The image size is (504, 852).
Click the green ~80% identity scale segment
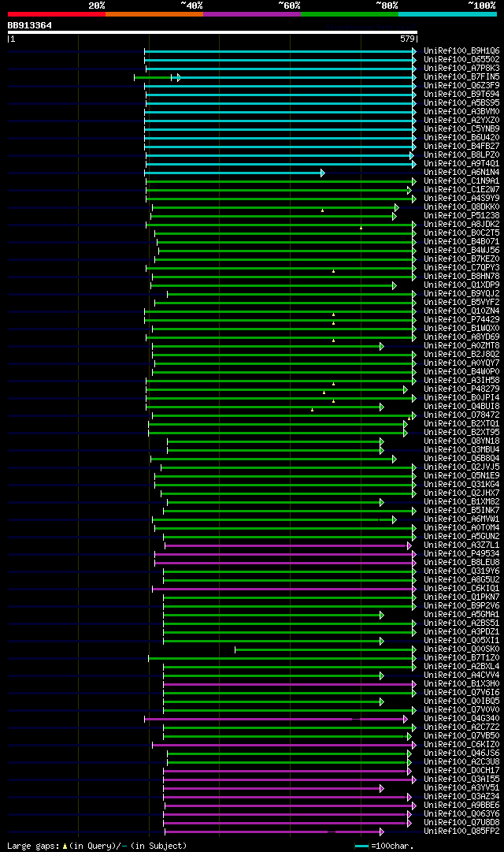point(350,14)
